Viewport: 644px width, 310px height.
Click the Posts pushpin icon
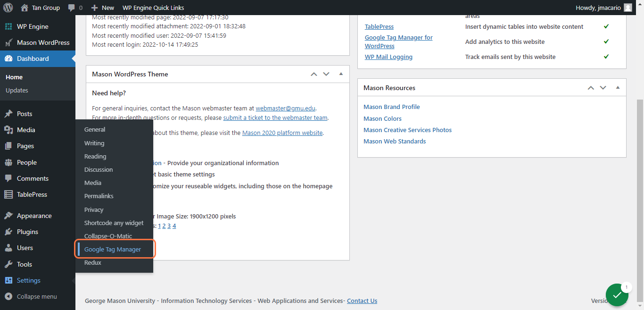click(x=8, y=114)
